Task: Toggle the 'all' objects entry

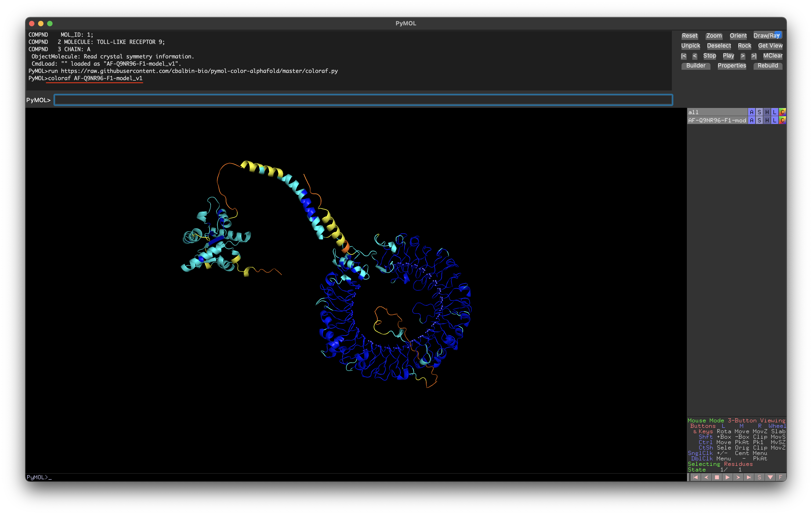Action: tap(717, 112)
